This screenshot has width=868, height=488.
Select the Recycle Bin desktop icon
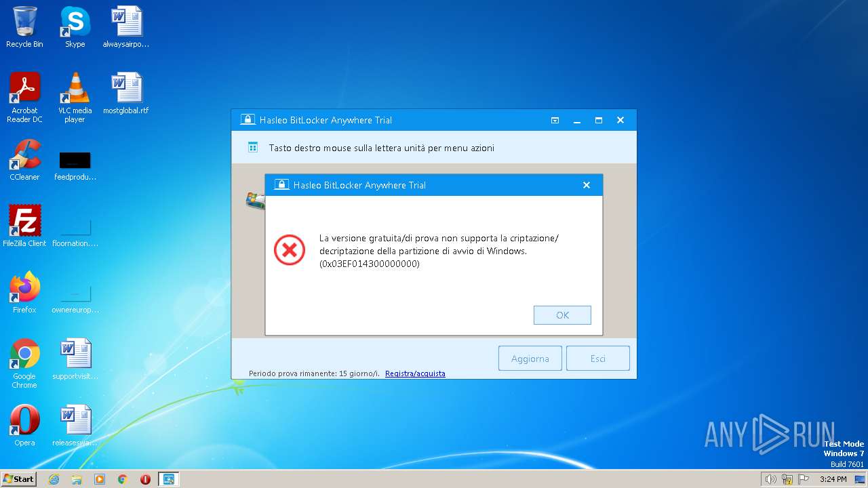tap(24, 27)
